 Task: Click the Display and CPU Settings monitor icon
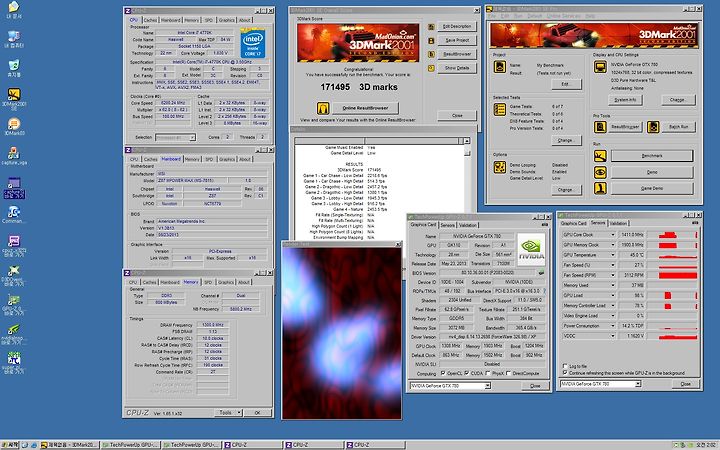[600, 67]
